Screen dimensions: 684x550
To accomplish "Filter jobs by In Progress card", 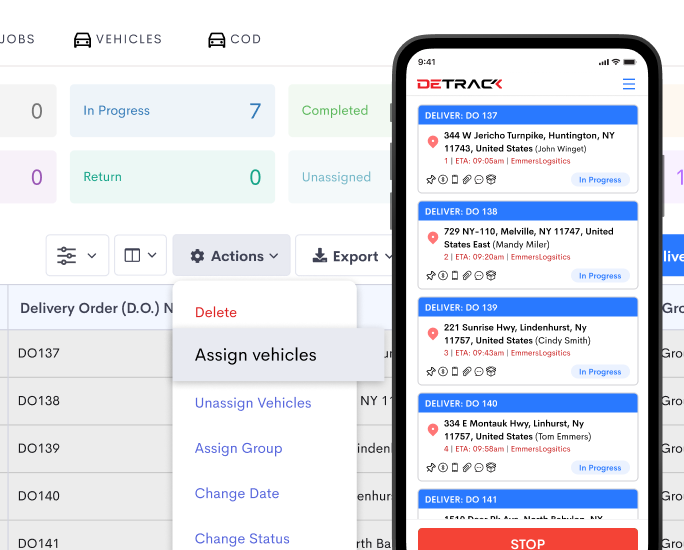I will click(172, 111).
